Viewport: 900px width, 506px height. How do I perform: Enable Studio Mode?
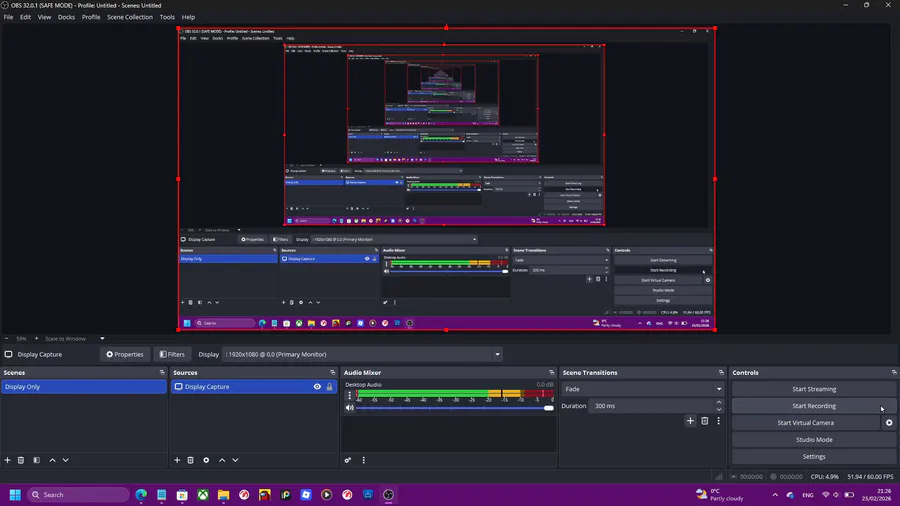(814, 439)
